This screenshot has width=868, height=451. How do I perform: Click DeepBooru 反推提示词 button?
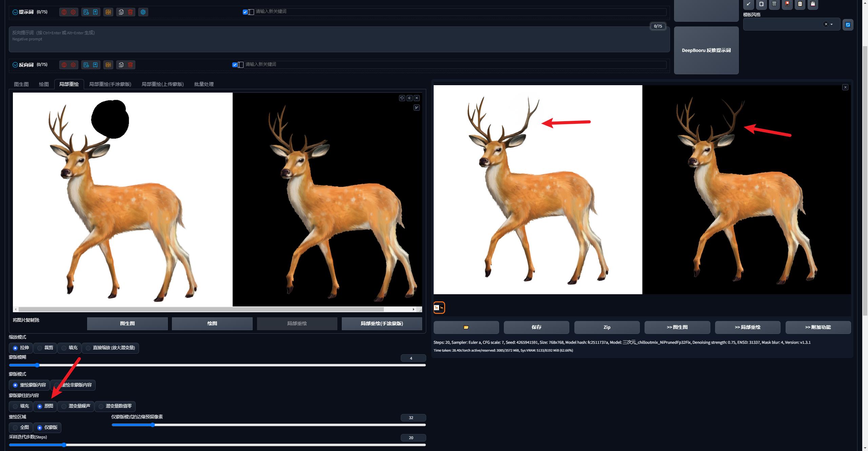706,50
